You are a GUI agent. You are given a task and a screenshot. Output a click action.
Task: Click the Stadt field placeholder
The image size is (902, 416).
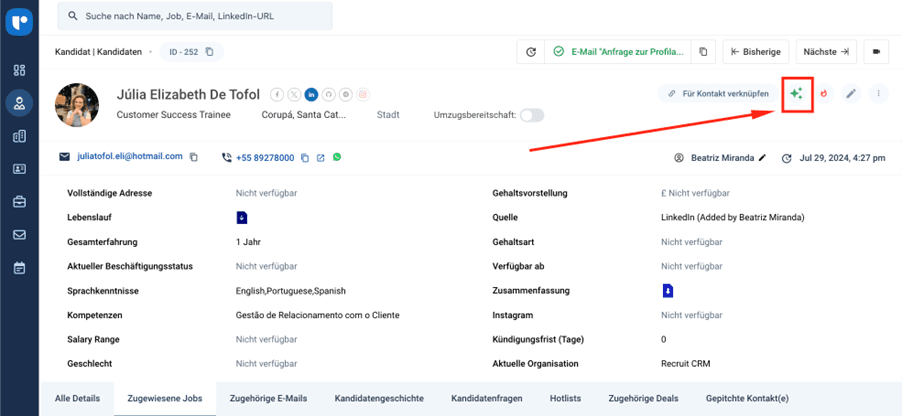[388, 115]
